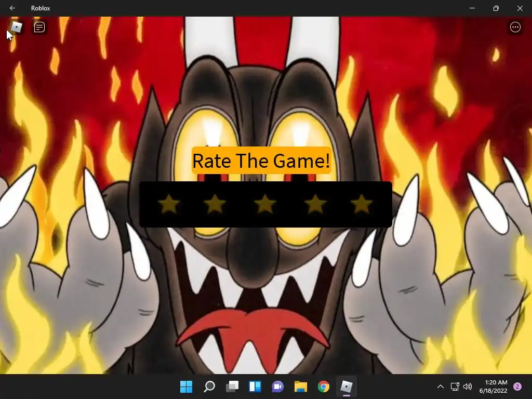This screenshot has width=532, height=399.
Task: Open the Widgets panel on taskbar
Action: tap(255, 387)
